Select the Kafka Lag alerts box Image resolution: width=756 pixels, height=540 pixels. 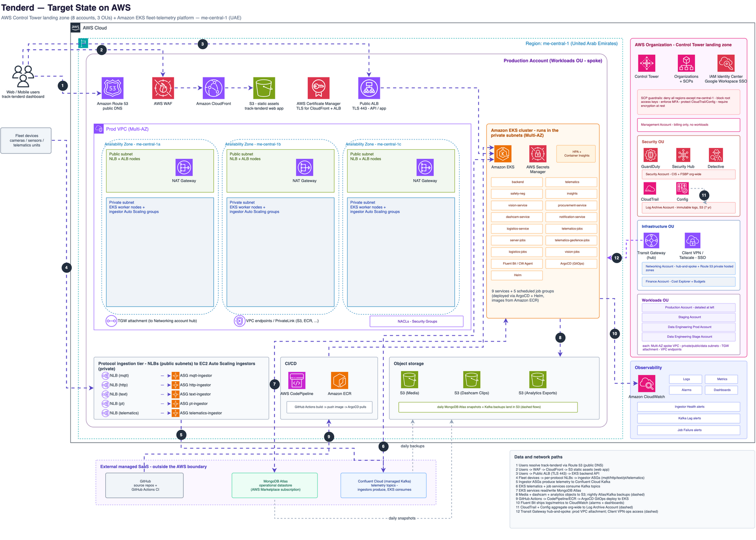pyautogui.click(x=689, y=419)
